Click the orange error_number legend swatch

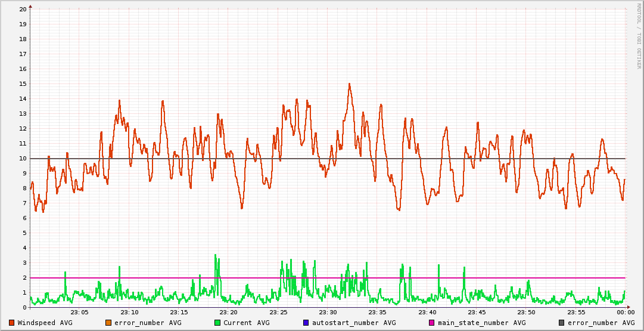[x=108, y=323]
